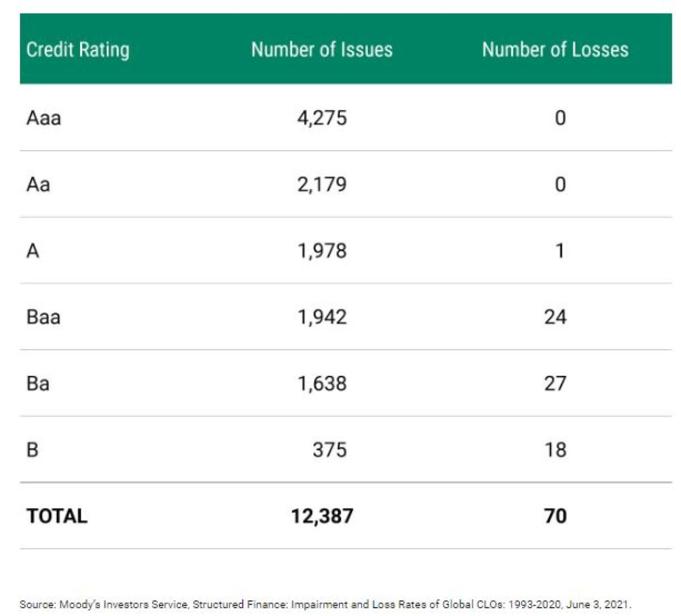Click the 1,978 issues value

click(x=322, y=250)
